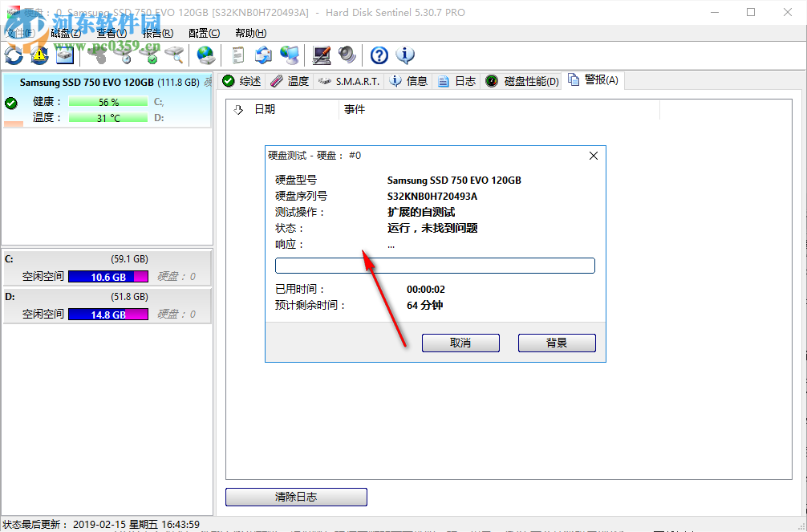Click the 清除日志 button
This screenshot has height=532, width=807.
point(297,497)
